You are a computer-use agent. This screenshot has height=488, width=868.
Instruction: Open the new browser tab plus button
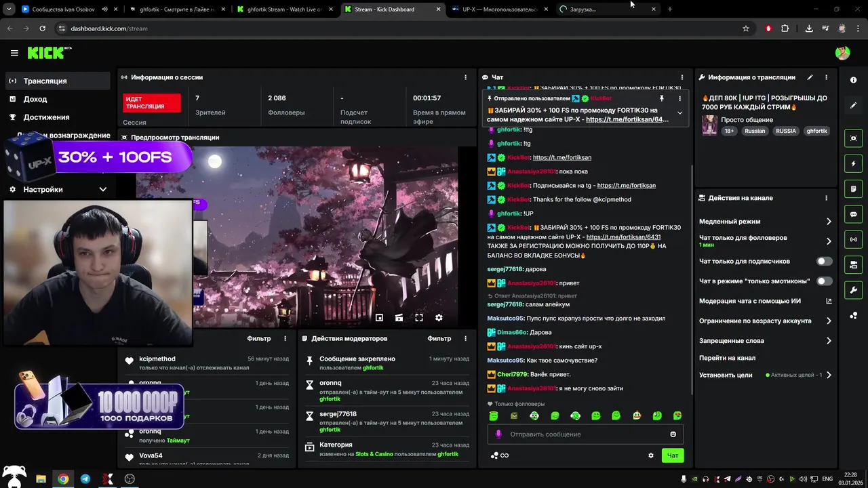(670, 9)
